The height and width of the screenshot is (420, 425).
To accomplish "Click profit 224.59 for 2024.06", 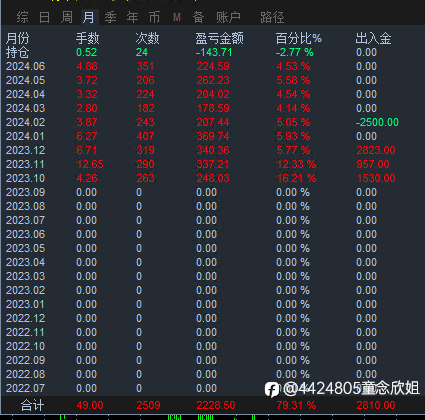I will point(213,66).
